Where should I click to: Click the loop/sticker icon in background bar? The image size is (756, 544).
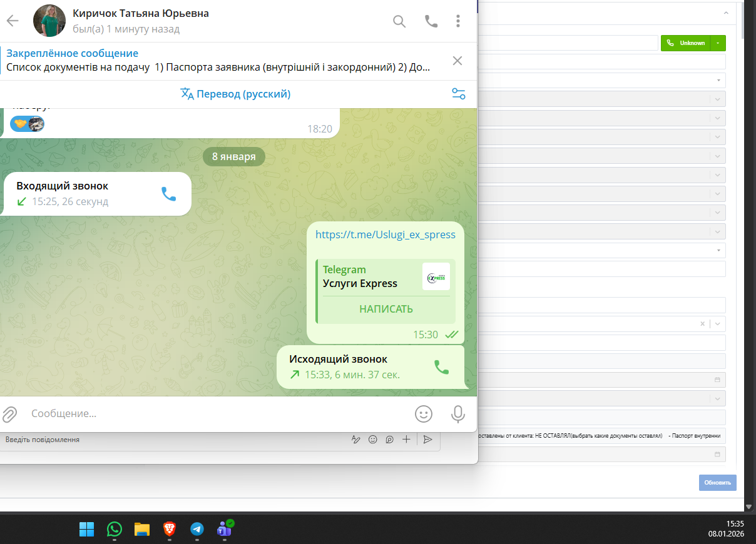389,440
